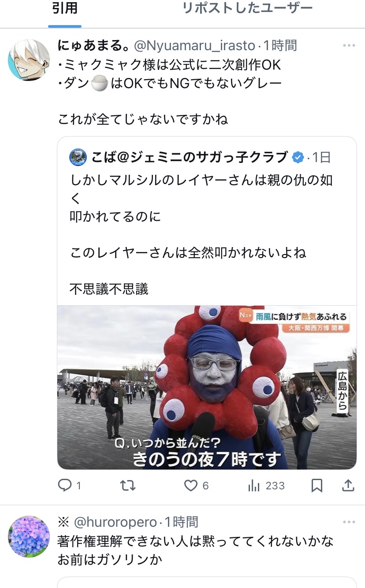This screenshot has height=588, width=365.
Task: Bookmark Nyuamaru's post
Action: pyautogui.click(x=317, y=485)
